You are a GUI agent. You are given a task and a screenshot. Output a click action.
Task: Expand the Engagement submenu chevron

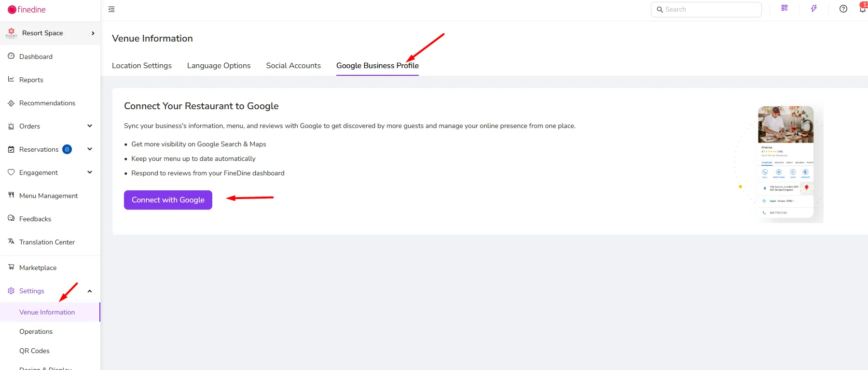pos(90,172)
